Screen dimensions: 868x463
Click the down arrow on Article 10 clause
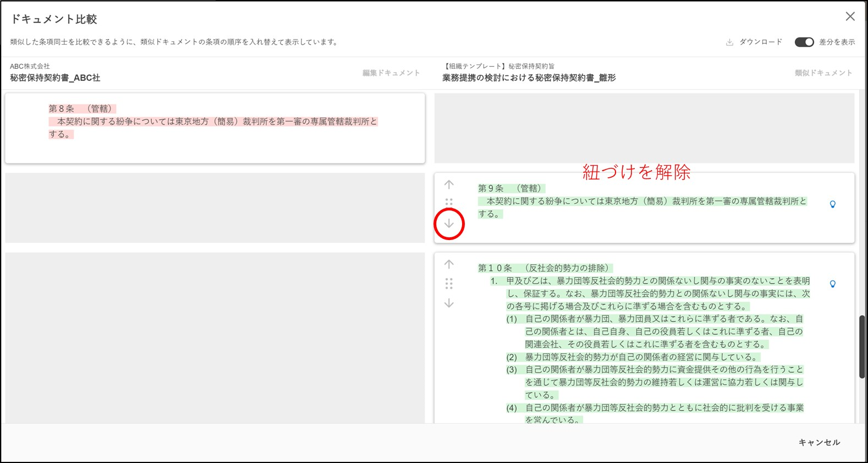point(449,303)
